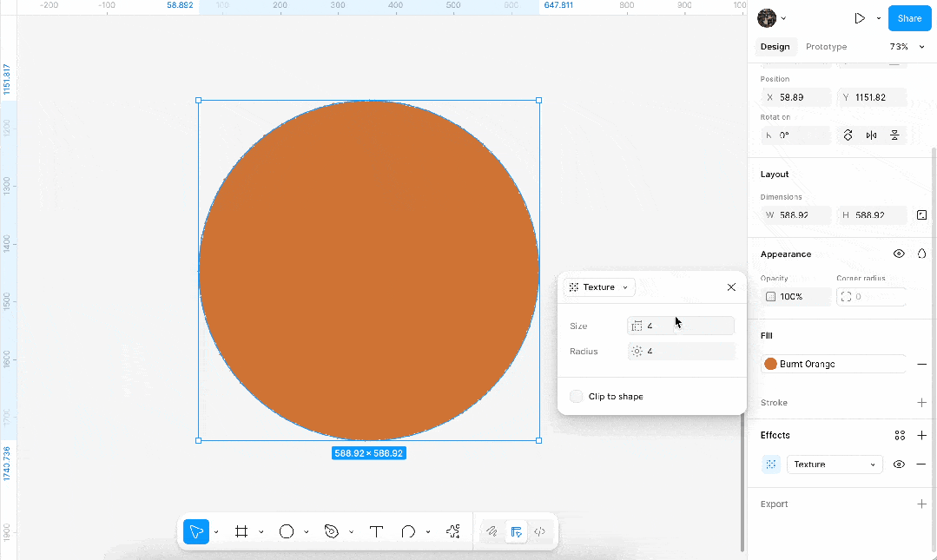The height and width of the screenshot is (560, 937).
Task: Remove the Texture effect
Action: (921, 464)
